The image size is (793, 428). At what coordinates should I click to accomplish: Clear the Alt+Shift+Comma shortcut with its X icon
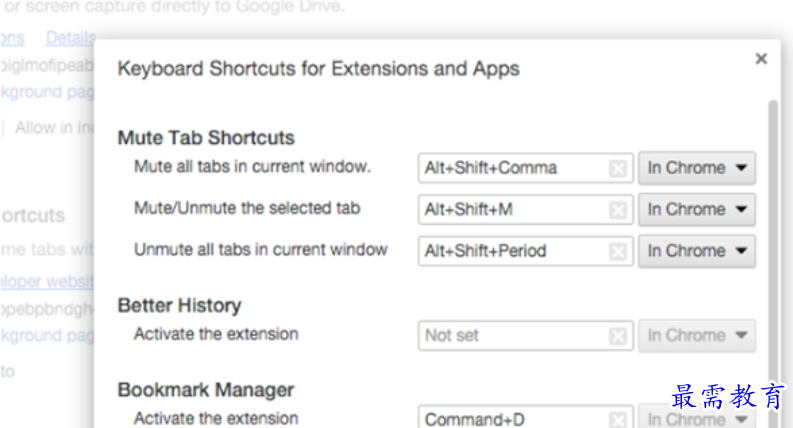click(618, 168)
